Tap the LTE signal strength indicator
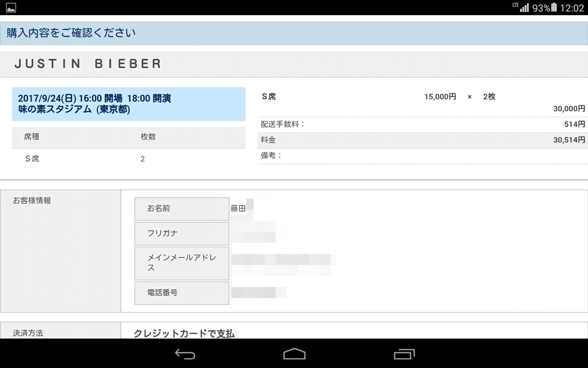 [x=523, y=8]
